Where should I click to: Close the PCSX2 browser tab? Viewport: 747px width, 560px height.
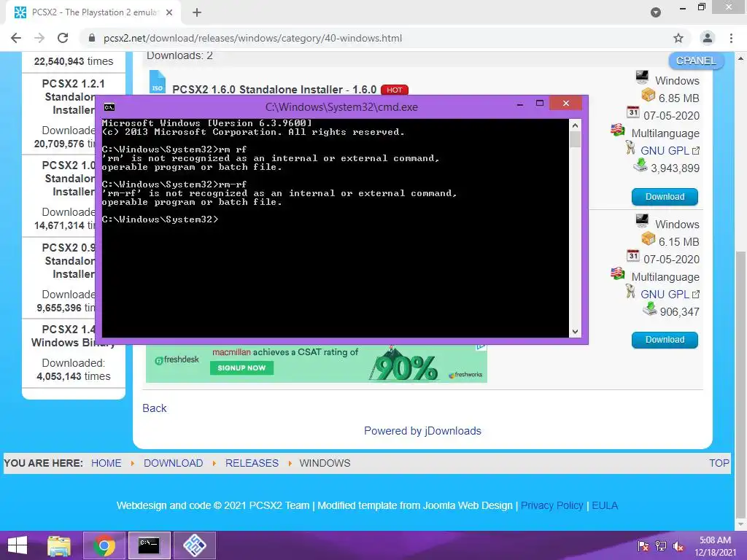point(169,12)
